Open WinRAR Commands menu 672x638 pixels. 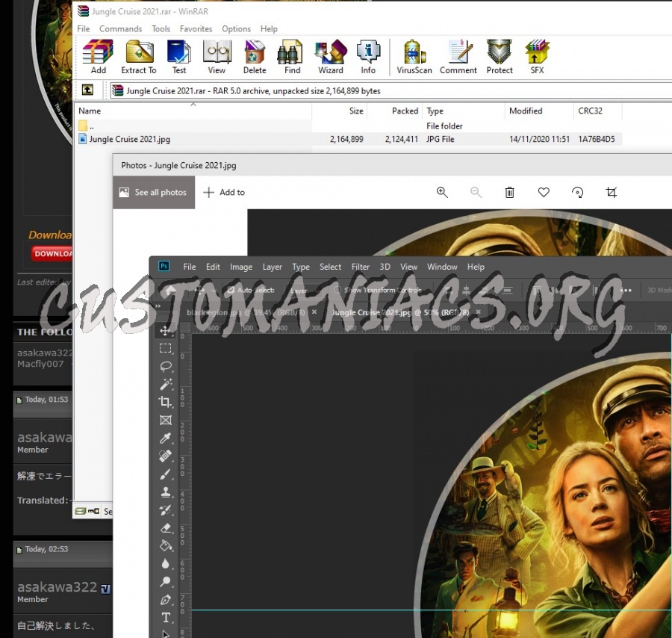click(x=120, y=28)
